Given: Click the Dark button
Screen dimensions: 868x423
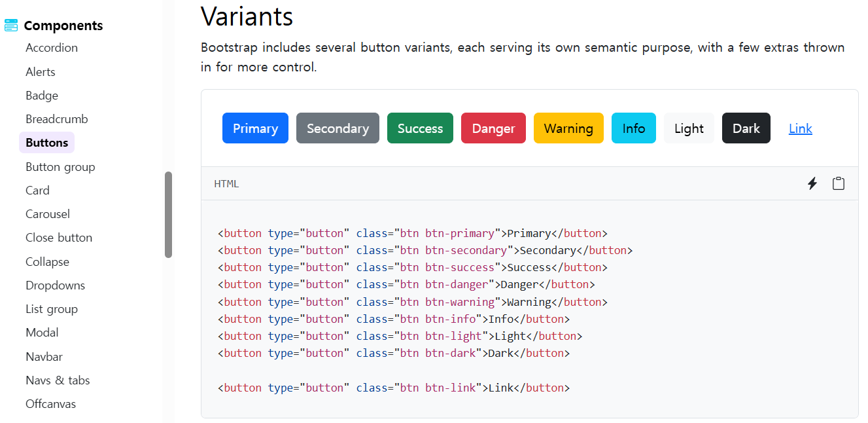Looking at the screenshot, I should [x=746, y=128].
